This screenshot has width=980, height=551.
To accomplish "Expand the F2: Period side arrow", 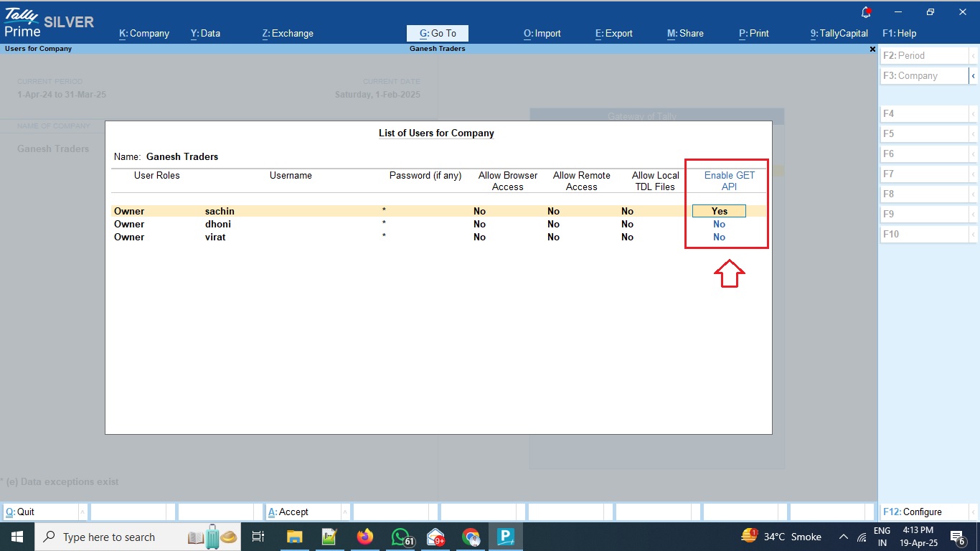I will pos(973,56).
